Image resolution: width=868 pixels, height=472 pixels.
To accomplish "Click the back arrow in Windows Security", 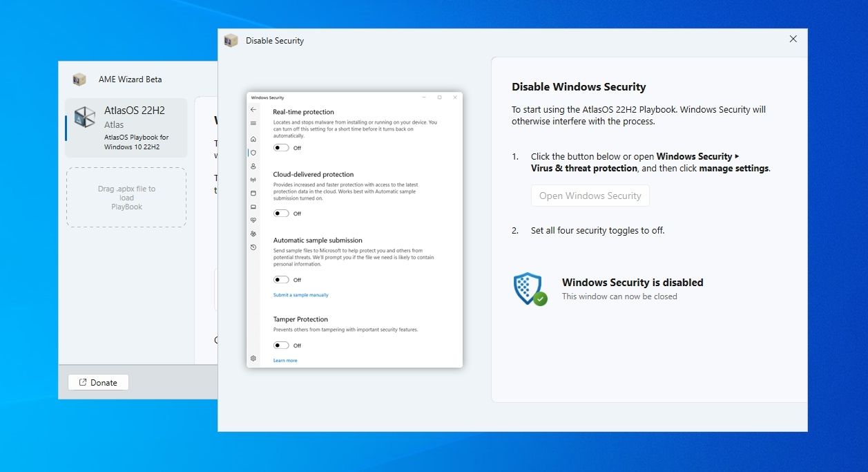I will pyautogui.click(x=253, y=110).
